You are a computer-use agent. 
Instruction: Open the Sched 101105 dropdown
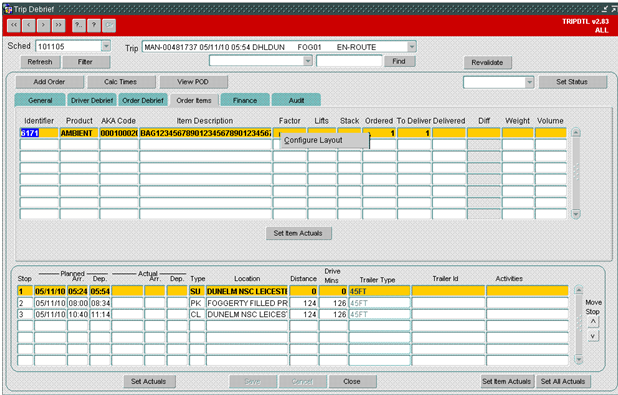click(x=106, y=46)
